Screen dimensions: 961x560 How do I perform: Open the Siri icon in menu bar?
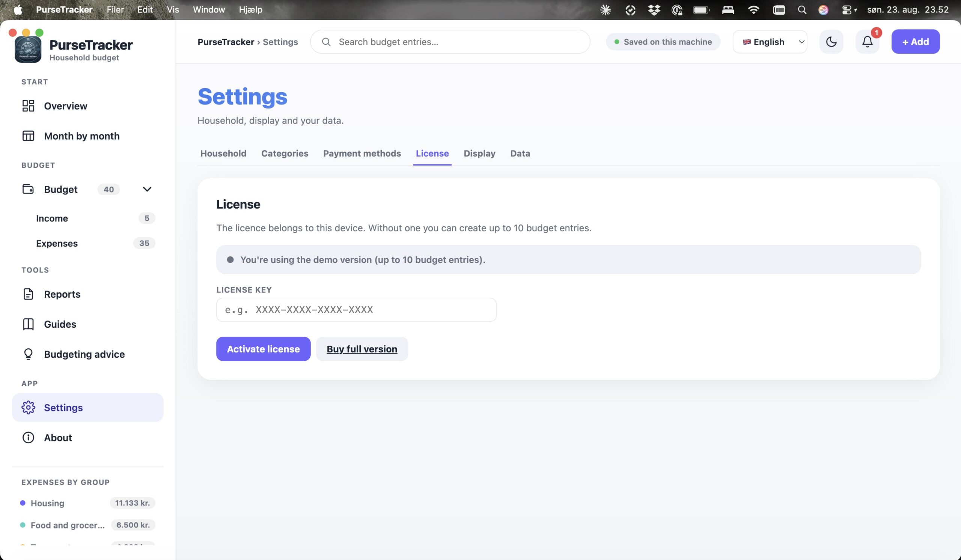point(824,9)
